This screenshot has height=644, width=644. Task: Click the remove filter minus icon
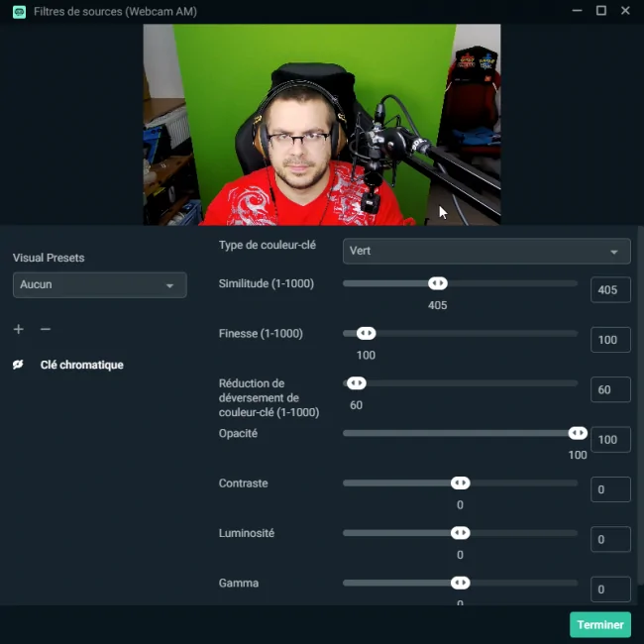pyautogui.click(x=46, y=329)
